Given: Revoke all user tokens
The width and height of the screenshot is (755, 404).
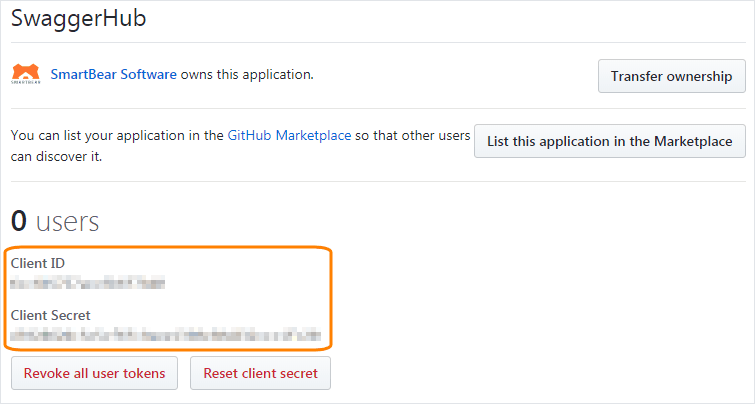Looking at the screenshot, I should 95,373.
